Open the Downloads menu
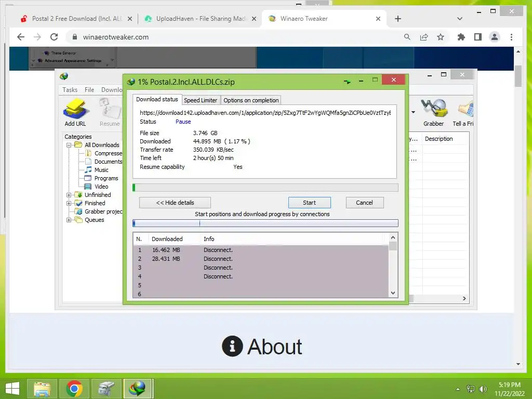532x399 pixels. coord(112,90)
